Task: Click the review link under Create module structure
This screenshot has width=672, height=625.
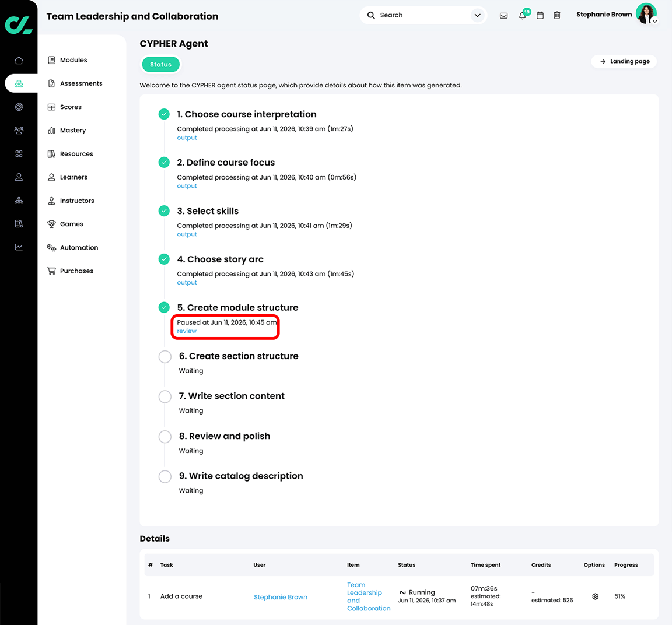Action: click(187, 331)
